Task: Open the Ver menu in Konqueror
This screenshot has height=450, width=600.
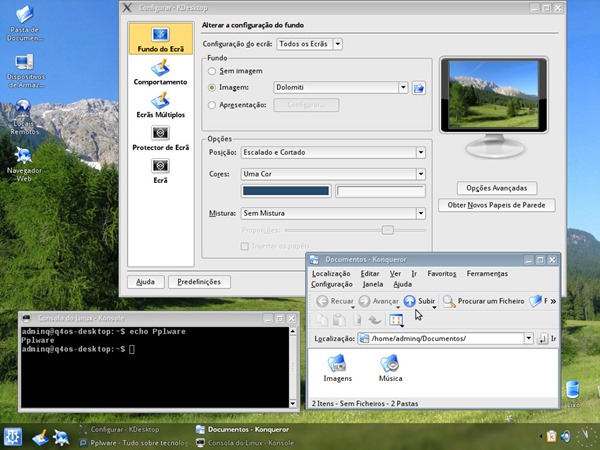Action: [x=395, y=274]
